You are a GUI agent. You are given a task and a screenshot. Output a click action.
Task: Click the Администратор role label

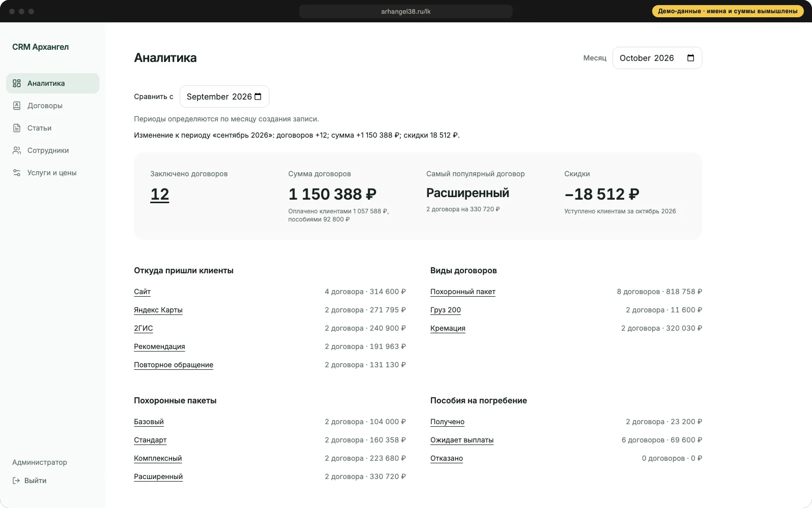tap(40, 462)
